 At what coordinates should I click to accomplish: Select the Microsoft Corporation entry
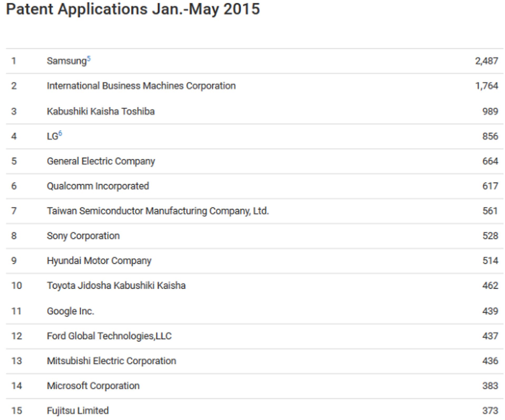click(93, 386)
